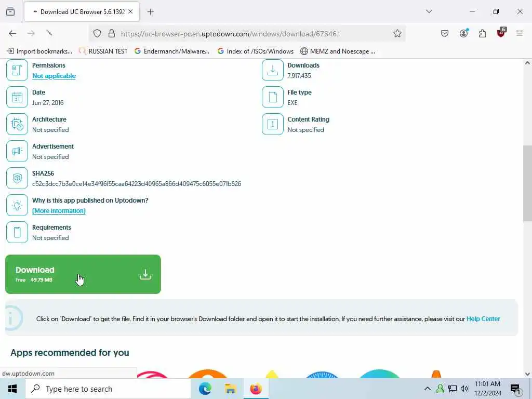Image resolution: width=532 pixels, height=399 pixels.
Task: Expand the list all tabs chevron
Action: coord(429,11)
